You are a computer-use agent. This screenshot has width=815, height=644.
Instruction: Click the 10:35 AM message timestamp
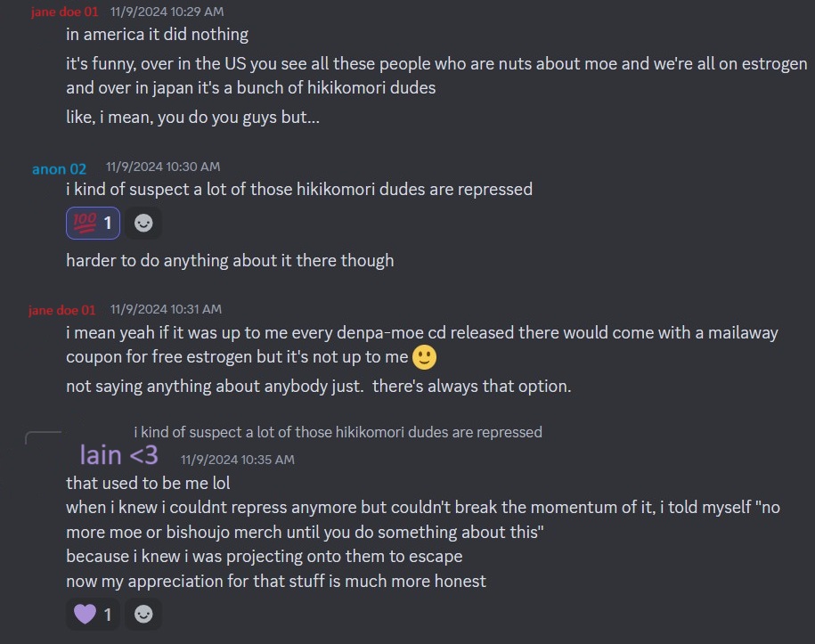click(x=237, y=460)
